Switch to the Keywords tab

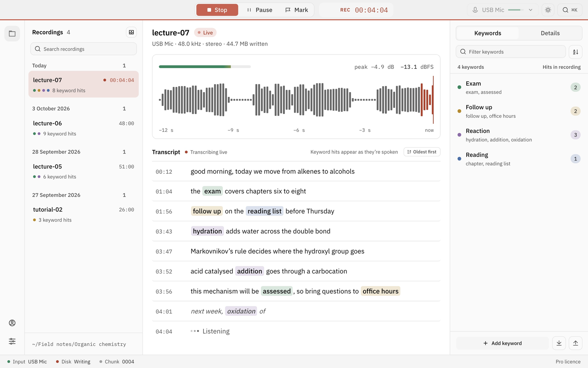pos(488,33)
